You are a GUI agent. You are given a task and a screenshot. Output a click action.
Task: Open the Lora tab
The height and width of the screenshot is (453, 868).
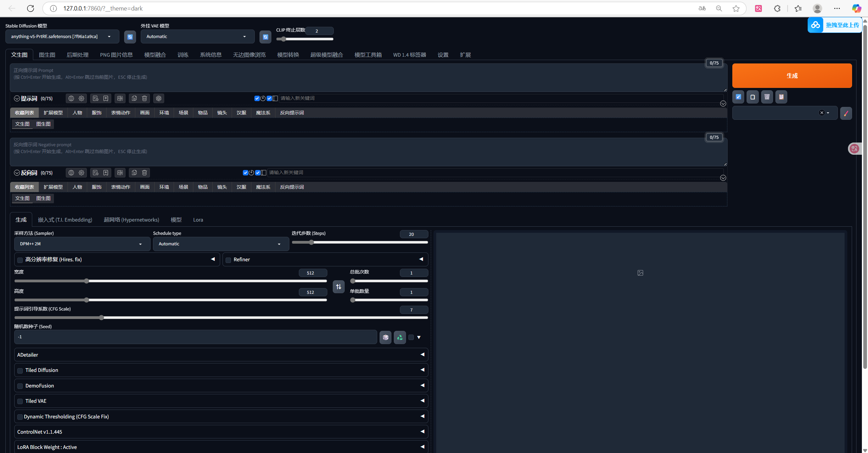point(198,220)
